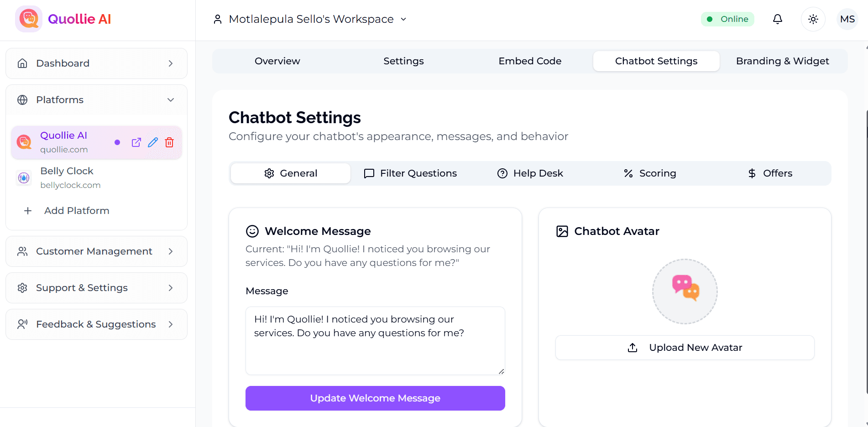Click the Online status indicator
This screenshot has height=427, width=868.
[727, 19]
